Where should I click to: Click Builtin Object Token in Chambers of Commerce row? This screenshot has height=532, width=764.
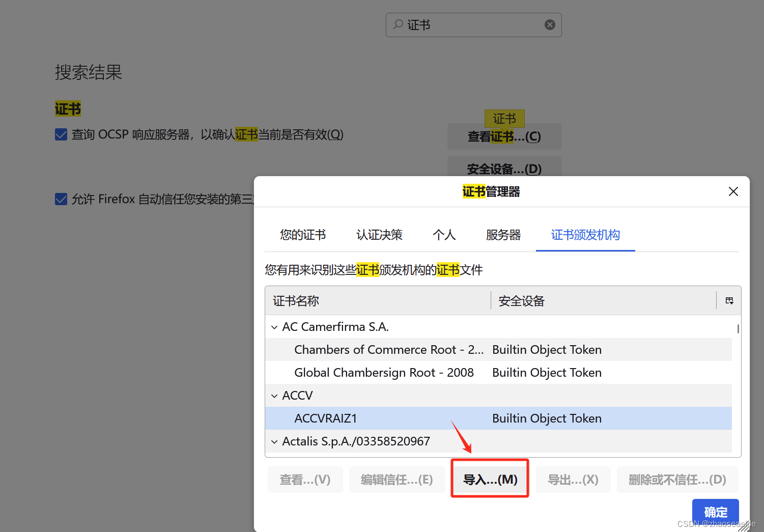547,350
